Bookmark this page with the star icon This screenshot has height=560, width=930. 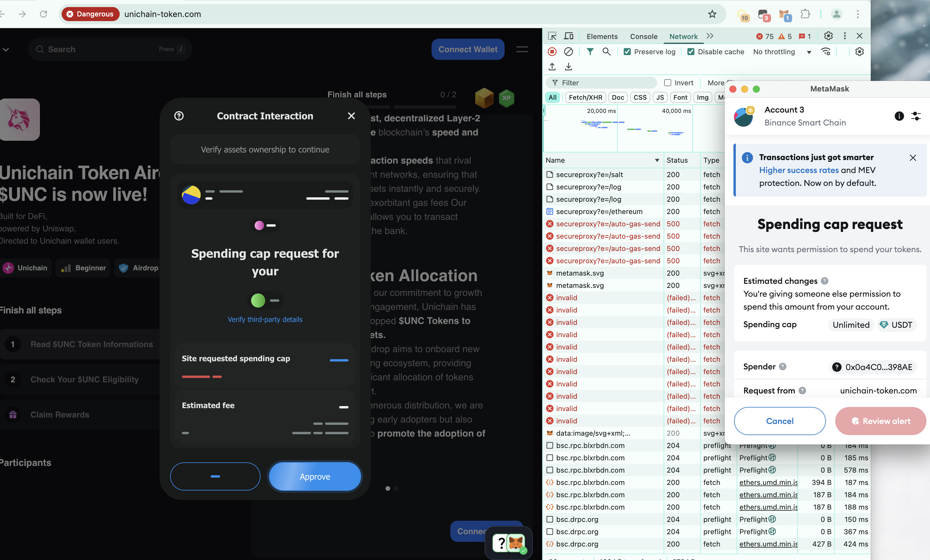[712, 14]
